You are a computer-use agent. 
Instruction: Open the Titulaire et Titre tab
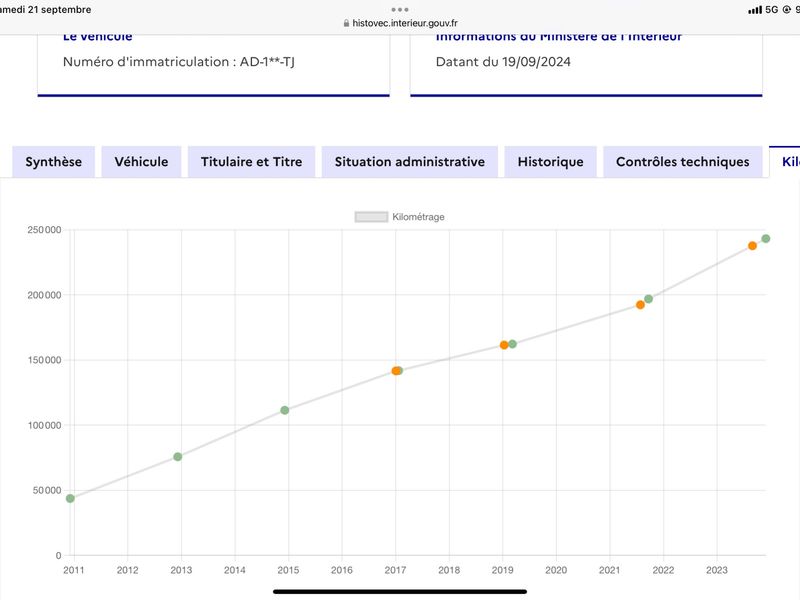pos(252,162)
